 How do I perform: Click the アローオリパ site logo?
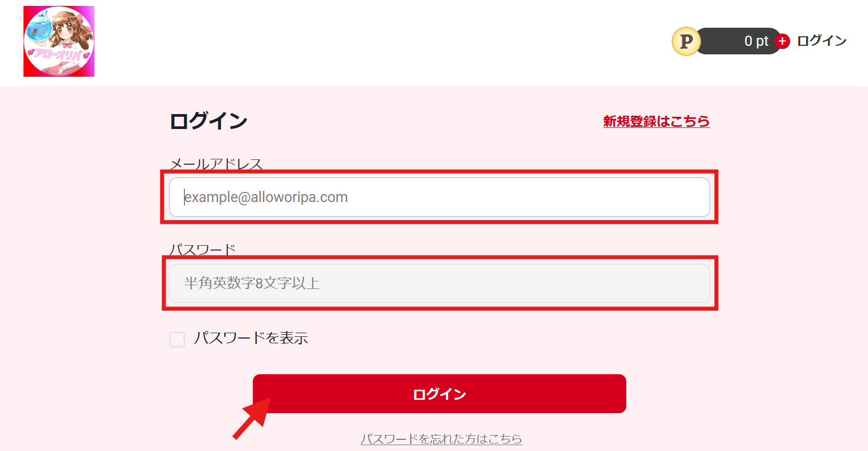tap(59, 42)
